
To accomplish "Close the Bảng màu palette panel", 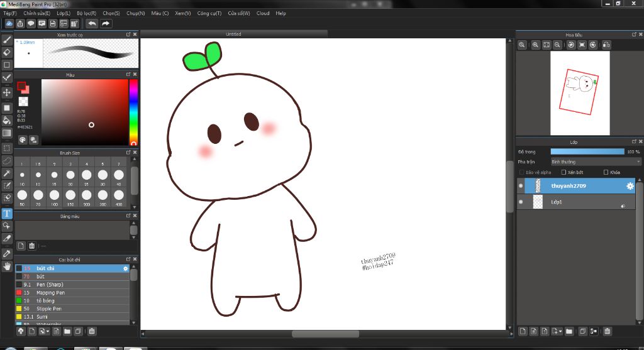I will pos(135,216).
